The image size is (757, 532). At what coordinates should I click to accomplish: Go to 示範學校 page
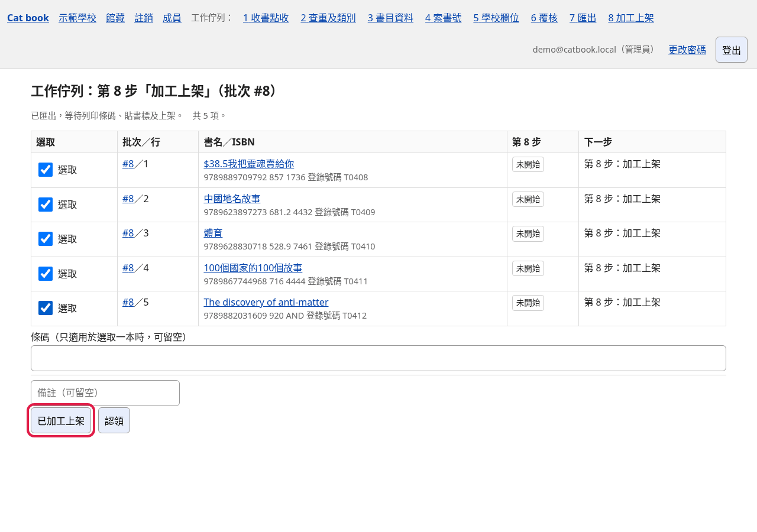tap(77, 18)
